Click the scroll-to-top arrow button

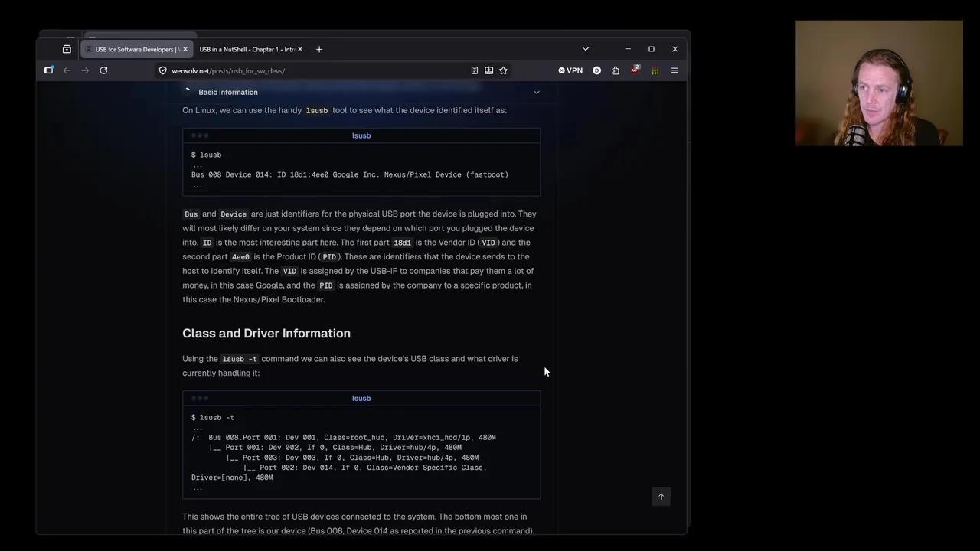pos(661,497)
